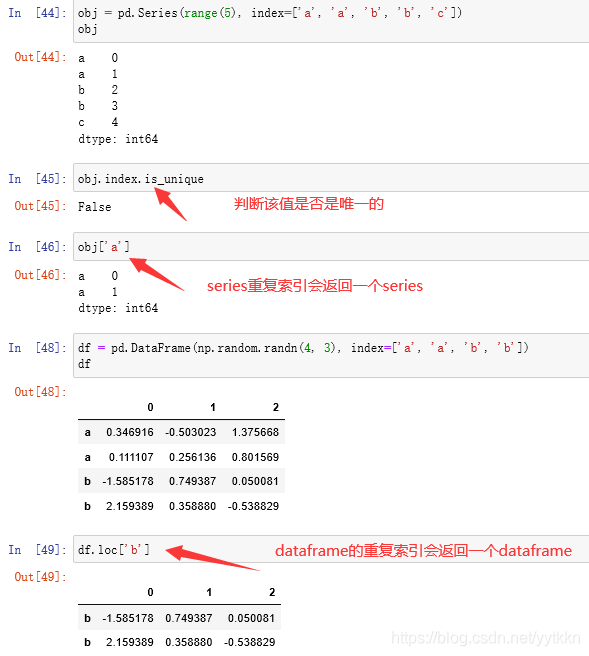Select the Out[49] prompt label
This screenshot has height=656, width=589.
click(x=40, y=577)
